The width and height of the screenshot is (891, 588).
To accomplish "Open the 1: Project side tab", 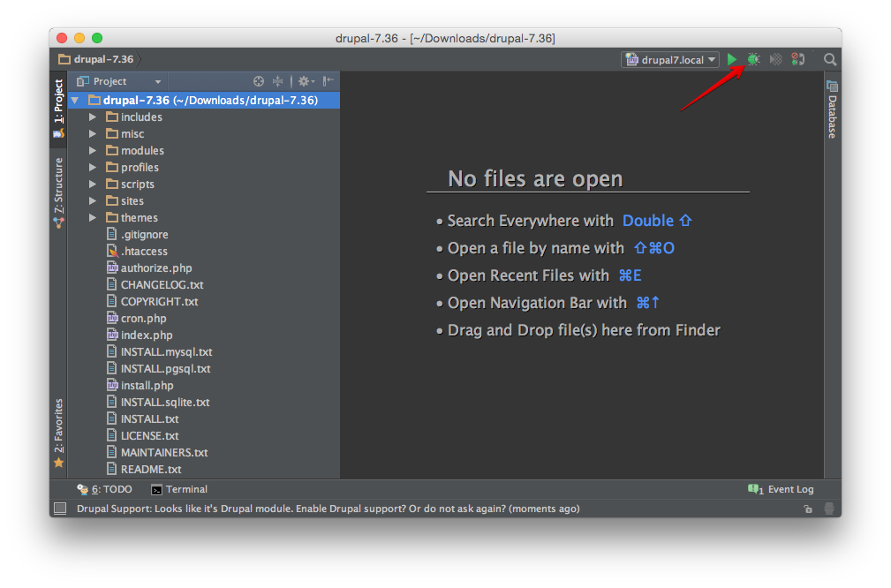I will pos(58,109).
